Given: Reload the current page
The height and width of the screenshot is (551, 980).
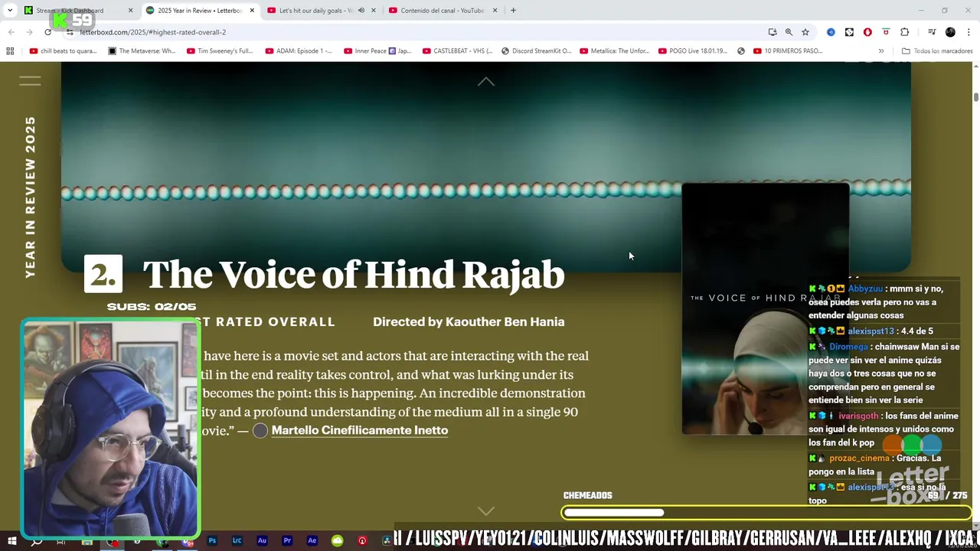Looking at the screenshot, I should click(48, 32).
